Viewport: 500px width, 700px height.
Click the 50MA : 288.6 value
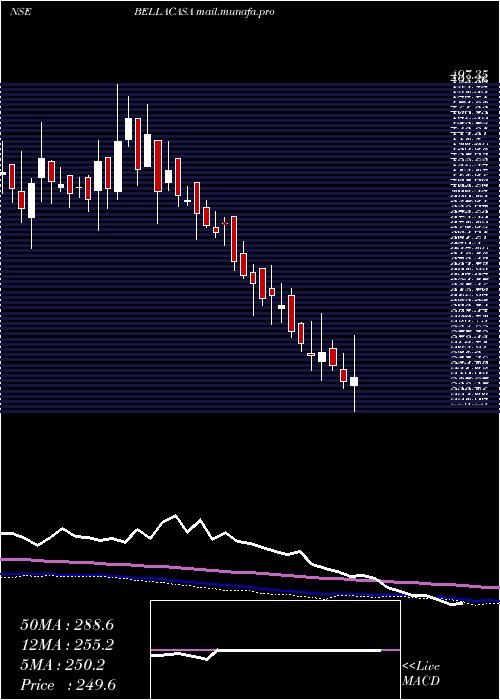pyautogui.click(x=67, y=625)
